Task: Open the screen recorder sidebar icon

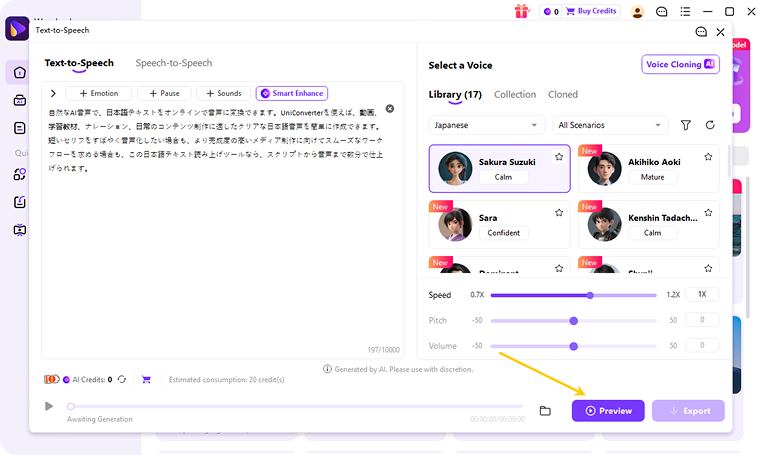Action: coord(19,229)
